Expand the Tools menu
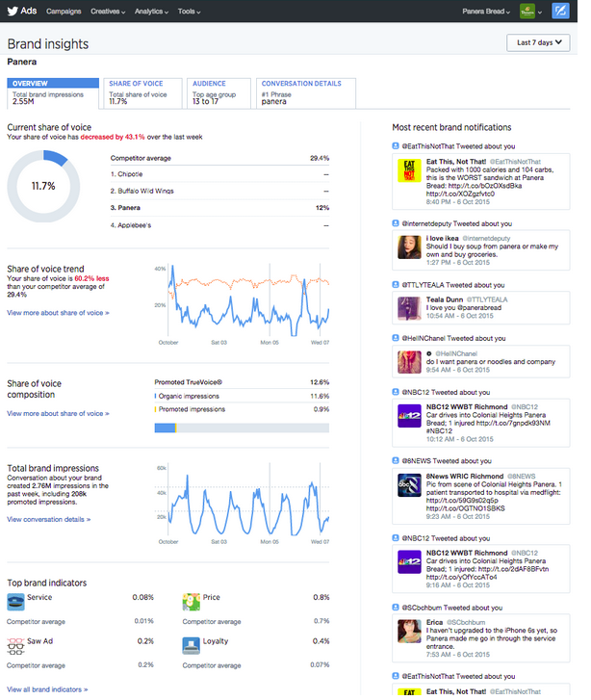 [x=189, y=12]
